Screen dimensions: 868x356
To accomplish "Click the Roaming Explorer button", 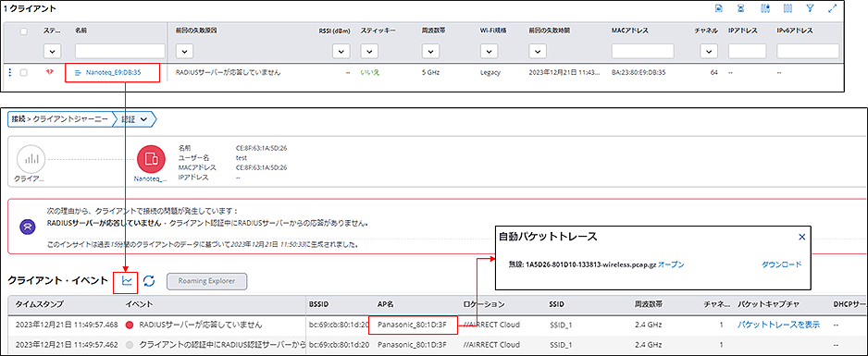I will 206,281.
